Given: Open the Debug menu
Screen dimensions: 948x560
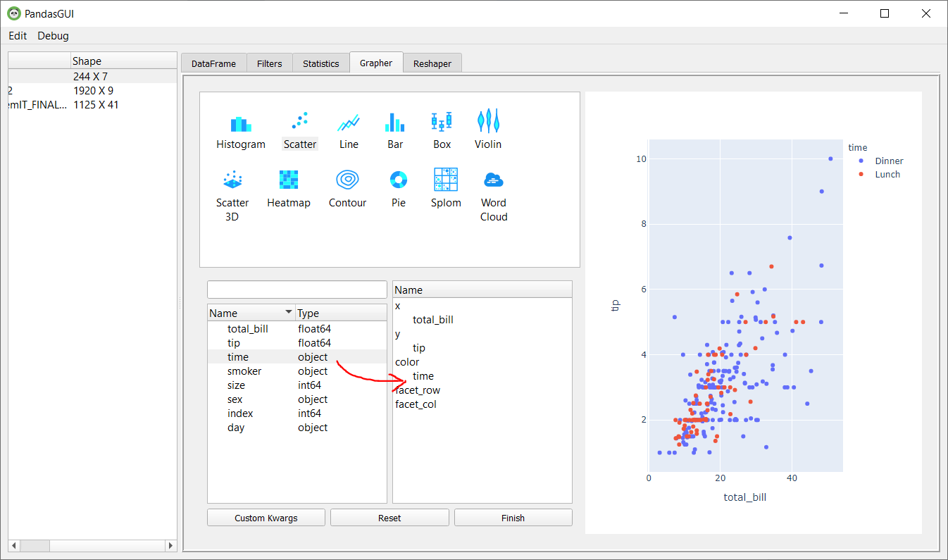Looking at the screenshot, I should click(x=53, y=36).
